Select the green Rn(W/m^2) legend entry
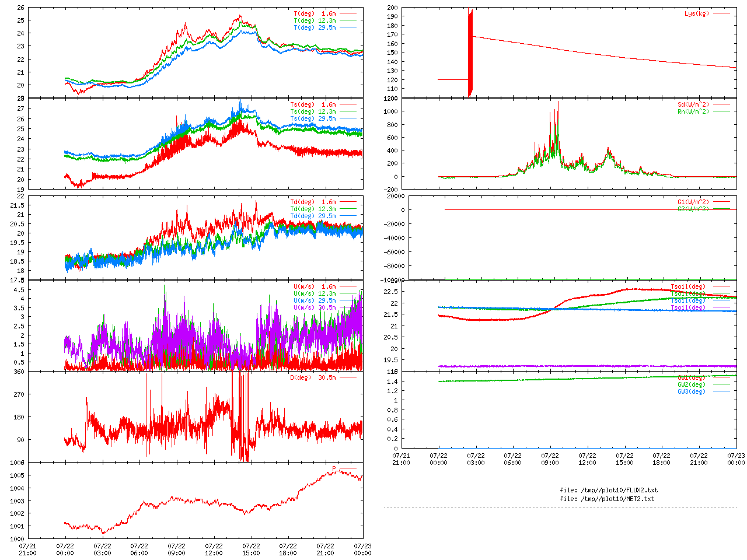The width and height of the screenshot is (747, 560). (693, 111)
